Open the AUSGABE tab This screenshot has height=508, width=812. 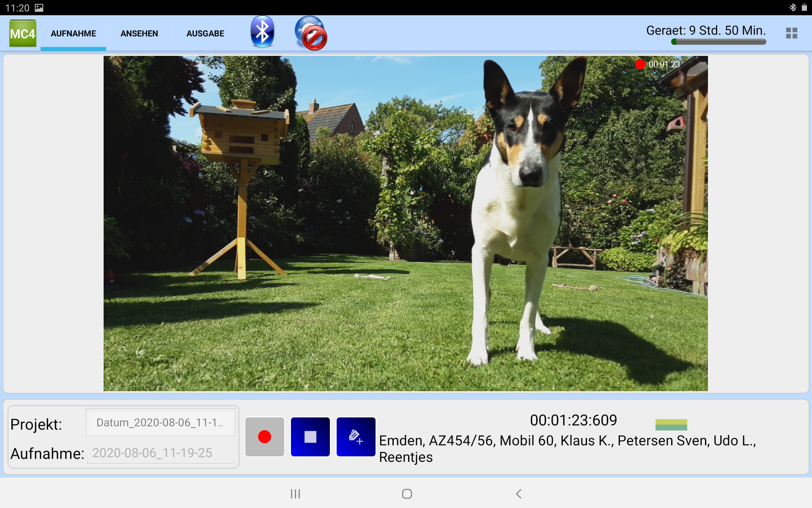205,33
